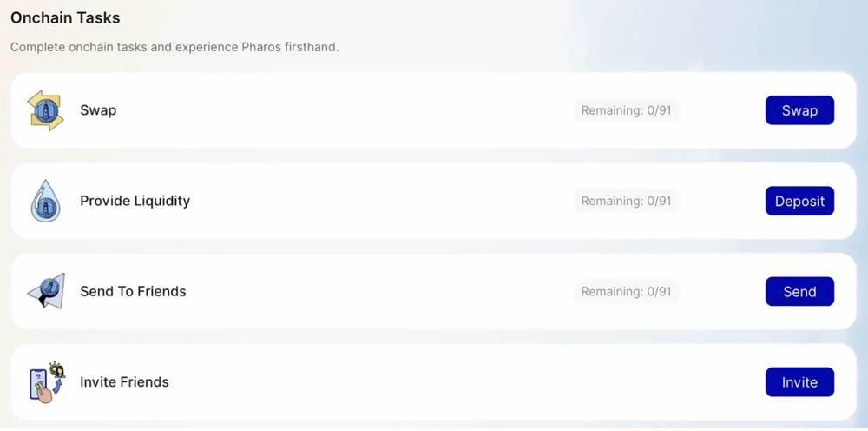
Task: Click the 'Complete onchain tasks' description text
Action: coord(174,46)
